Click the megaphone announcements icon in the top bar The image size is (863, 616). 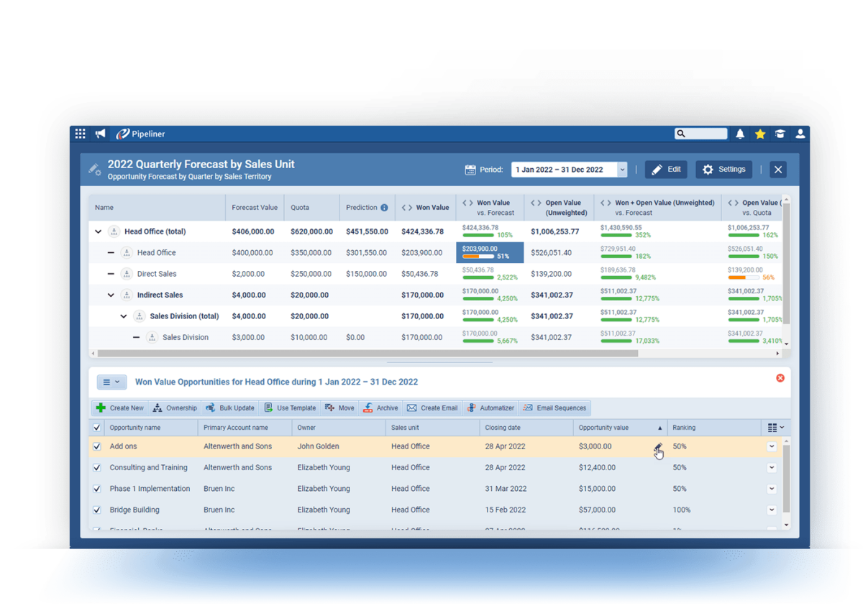pos(100,133)
